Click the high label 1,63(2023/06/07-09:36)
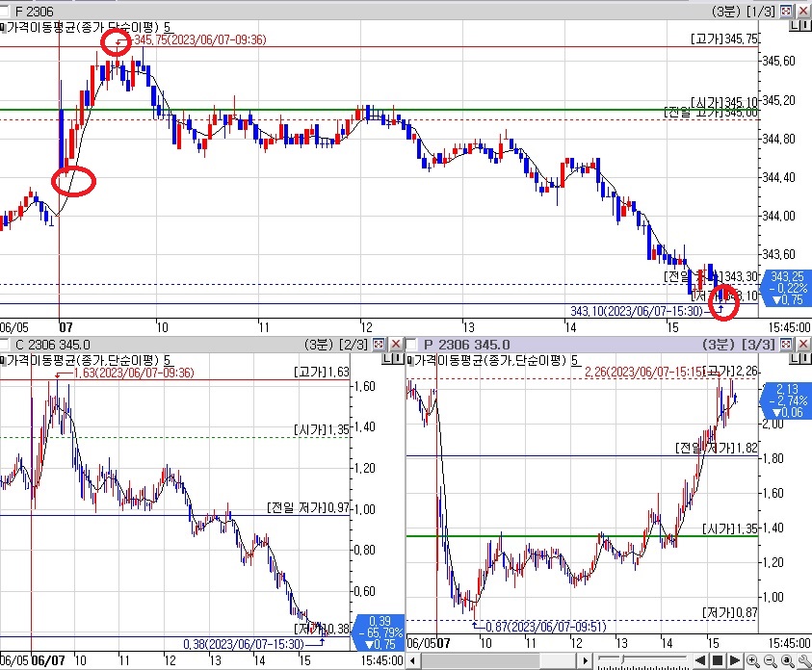Screen dimensions: 812x670 134,374
